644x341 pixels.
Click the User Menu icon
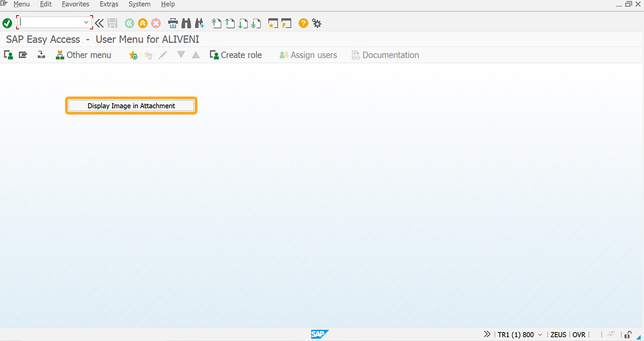[x=8, y=55]
